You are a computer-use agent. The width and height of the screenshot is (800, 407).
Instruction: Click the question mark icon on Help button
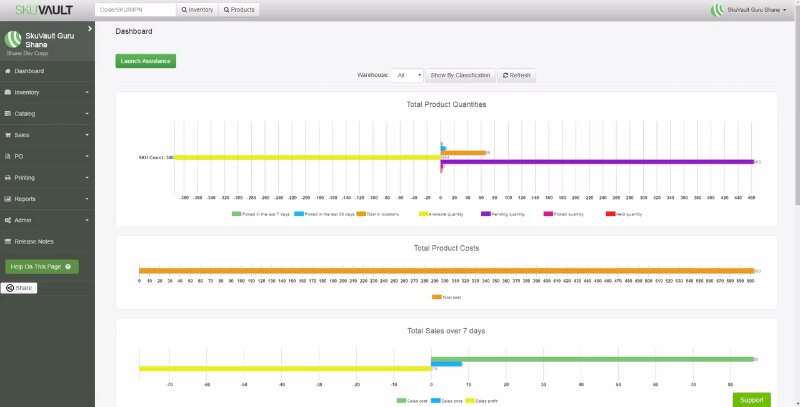[67, 267]
